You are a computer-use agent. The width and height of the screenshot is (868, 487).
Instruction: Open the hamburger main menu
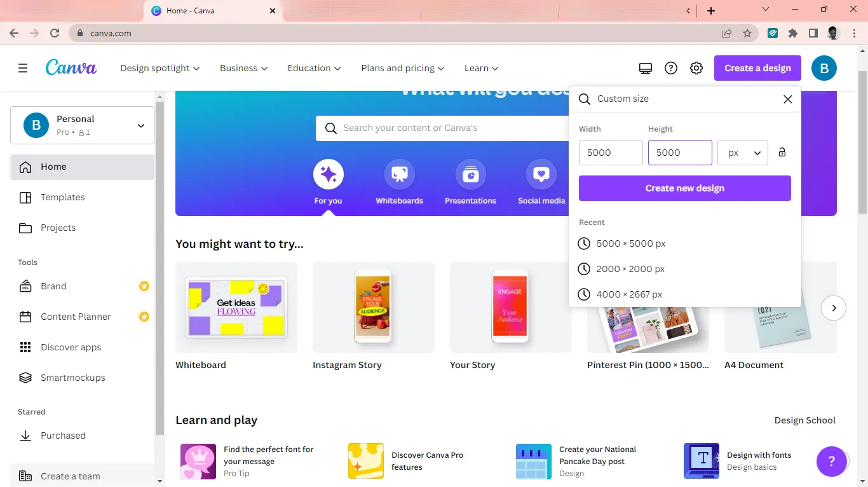(23, 68)
